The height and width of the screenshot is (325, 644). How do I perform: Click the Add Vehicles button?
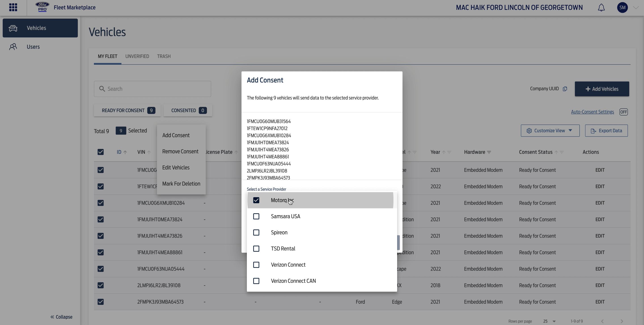pos(602,89)
